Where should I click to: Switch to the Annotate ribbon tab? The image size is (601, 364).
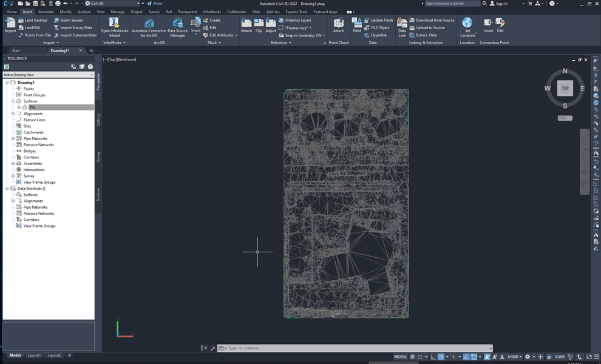pyautogui.click(x=46, y=11)
